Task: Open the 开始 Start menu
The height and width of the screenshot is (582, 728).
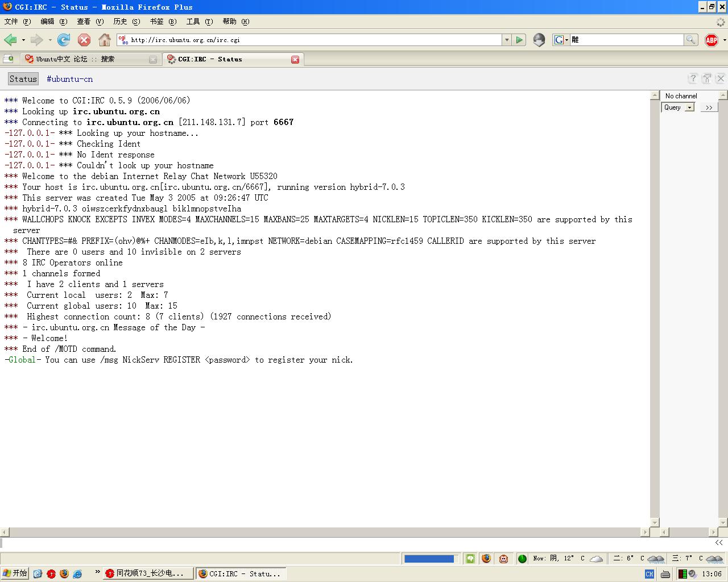Action: pos(15,573)
